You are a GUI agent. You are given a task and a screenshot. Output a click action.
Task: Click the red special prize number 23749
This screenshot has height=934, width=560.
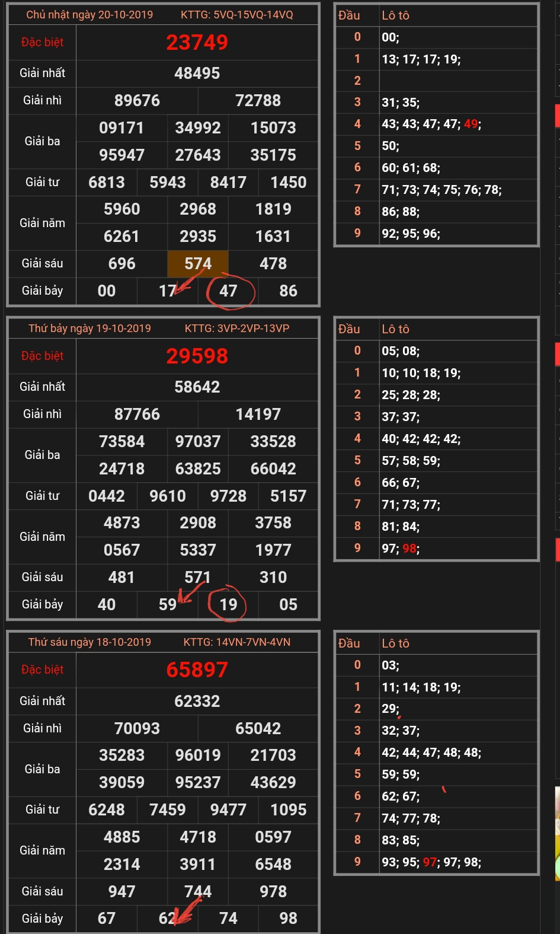197,42
